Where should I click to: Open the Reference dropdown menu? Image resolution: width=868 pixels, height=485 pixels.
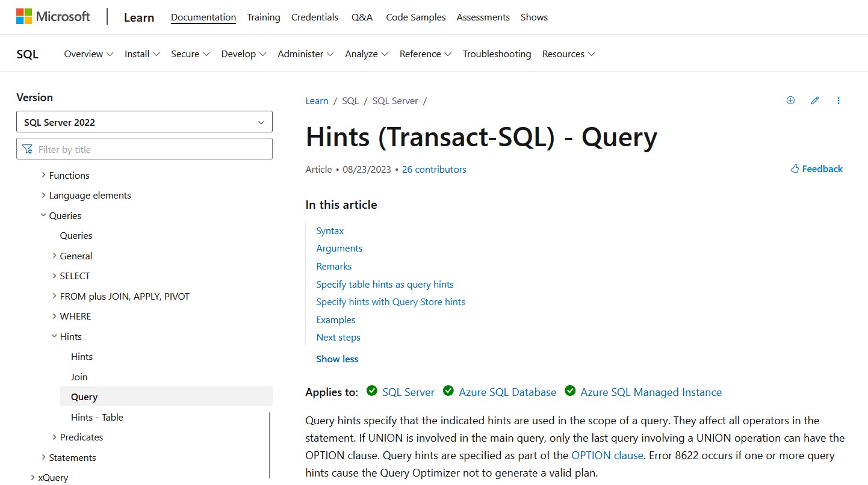[x=425, y=54]
